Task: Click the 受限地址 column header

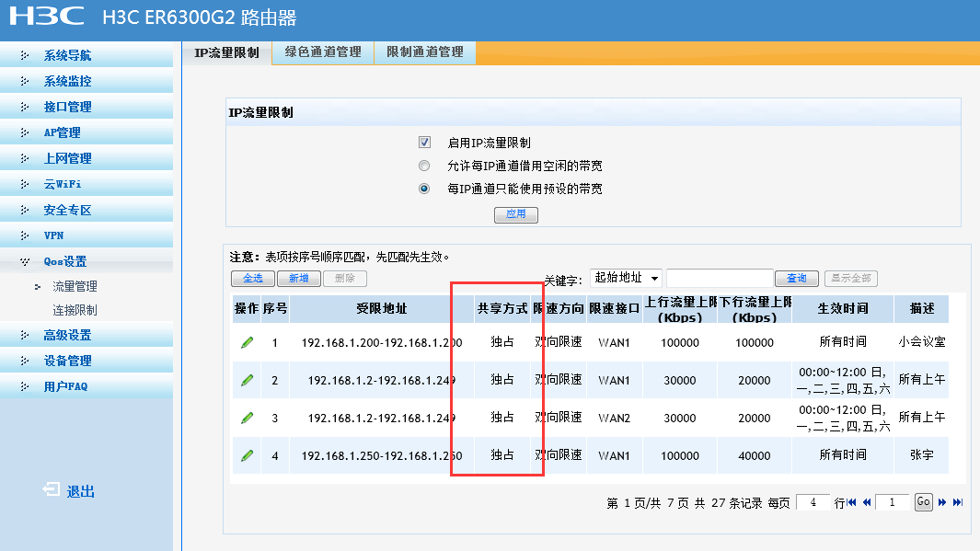Action: (x=381, y=308)
